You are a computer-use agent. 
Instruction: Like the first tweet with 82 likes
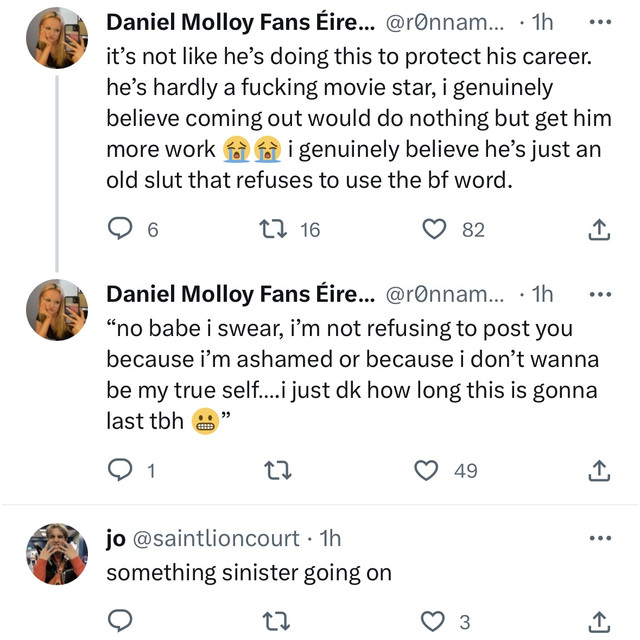coord(434,229)
